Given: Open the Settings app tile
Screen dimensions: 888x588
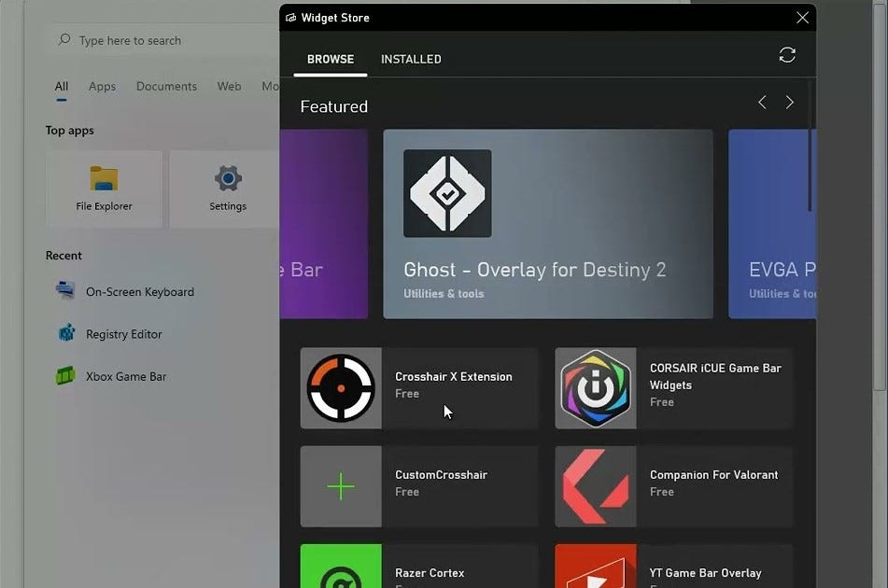Looking at the screenshot, I should click(x=227, y=188).
